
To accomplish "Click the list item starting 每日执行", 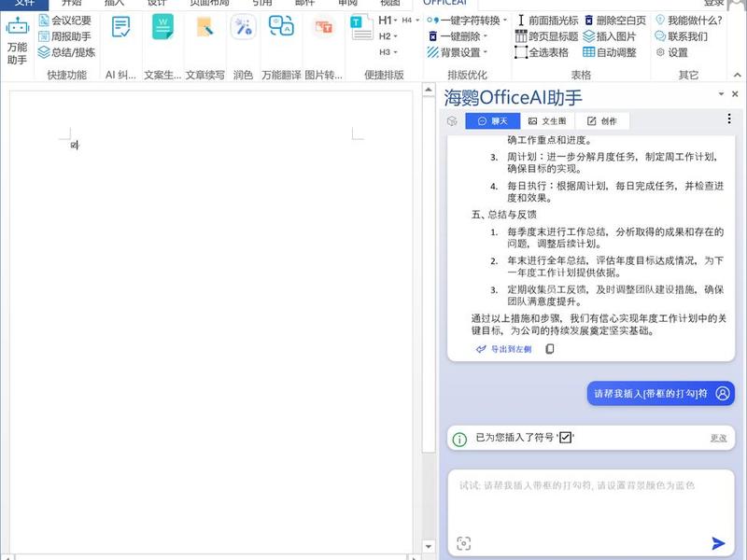I will tap(615, 192).
